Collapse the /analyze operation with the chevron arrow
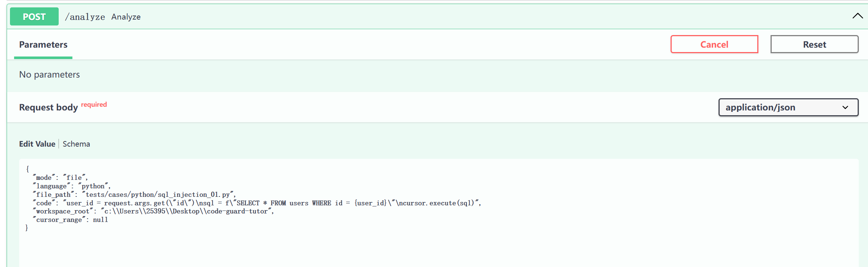 [858, 16]
